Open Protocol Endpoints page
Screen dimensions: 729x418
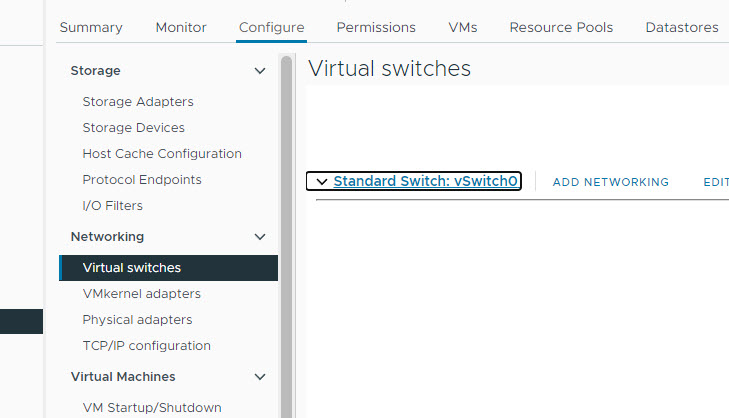142,179
